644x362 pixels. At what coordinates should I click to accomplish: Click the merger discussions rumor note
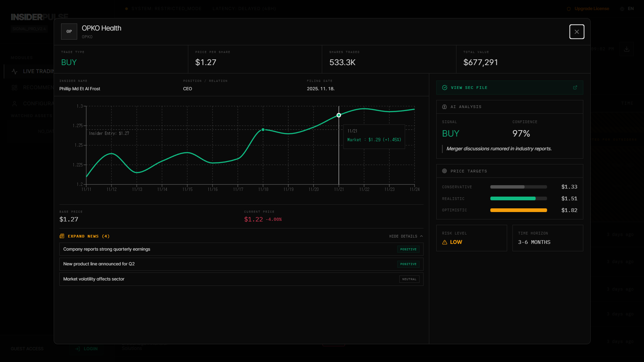499,149
